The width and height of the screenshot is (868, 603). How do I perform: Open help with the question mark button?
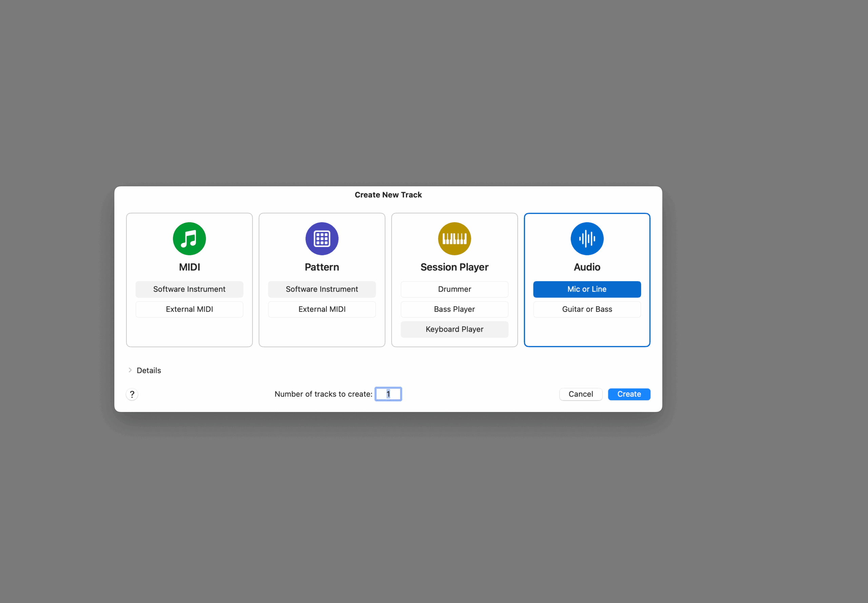click(132, 394)
